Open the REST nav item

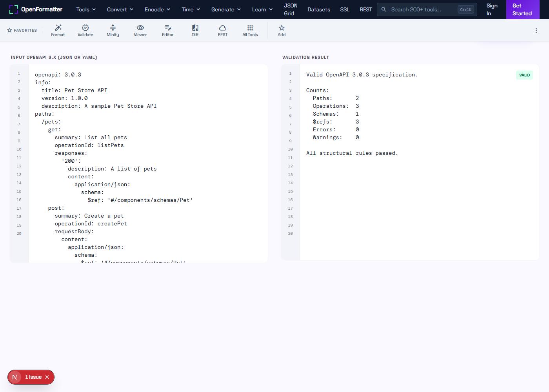click(x=366, y=9)
